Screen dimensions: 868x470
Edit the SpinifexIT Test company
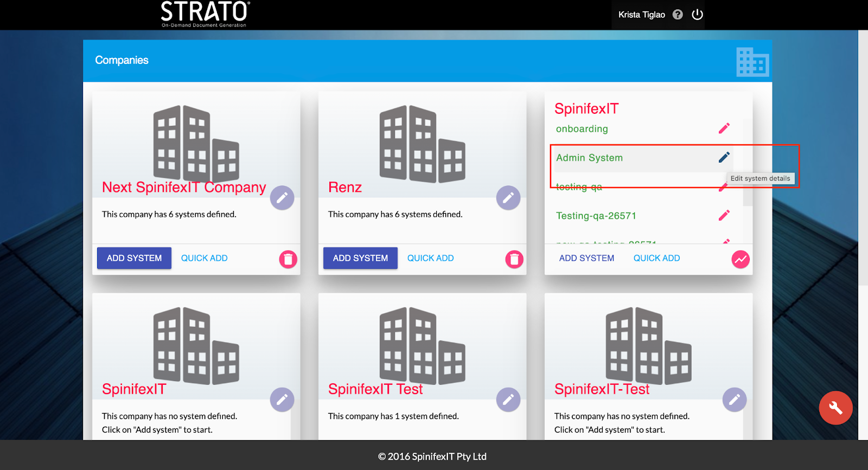pyautogui.click(x=508, y=400)
